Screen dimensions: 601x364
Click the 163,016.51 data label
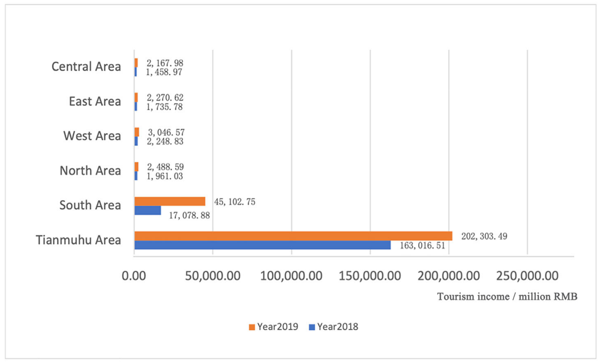coord(422,246)
